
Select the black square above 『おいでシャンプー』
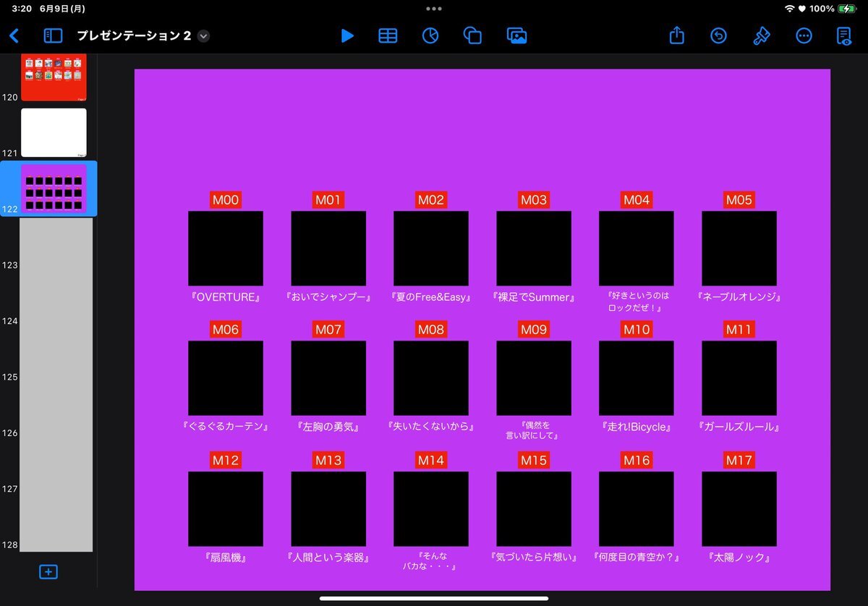tap(328, 248)
